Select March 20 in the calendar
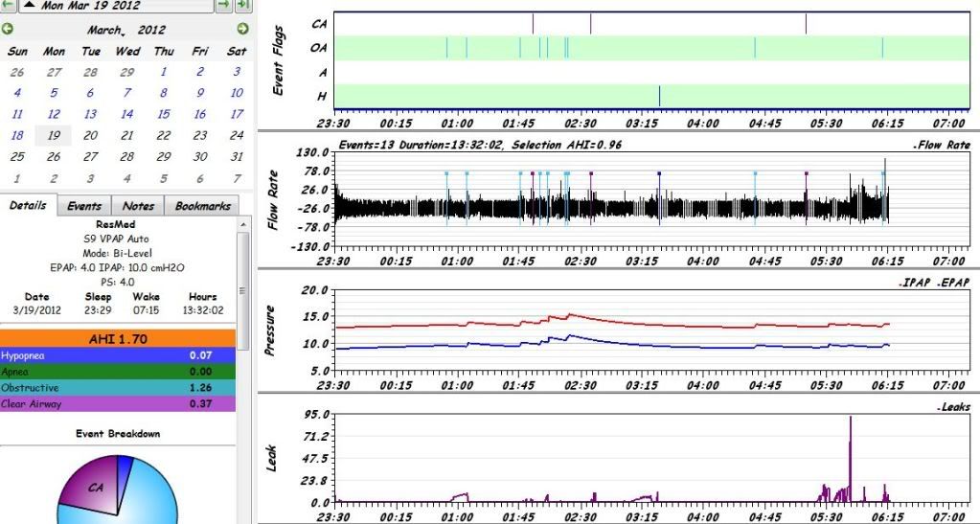This screenshot has height=524, width=980. pos(91,135)
